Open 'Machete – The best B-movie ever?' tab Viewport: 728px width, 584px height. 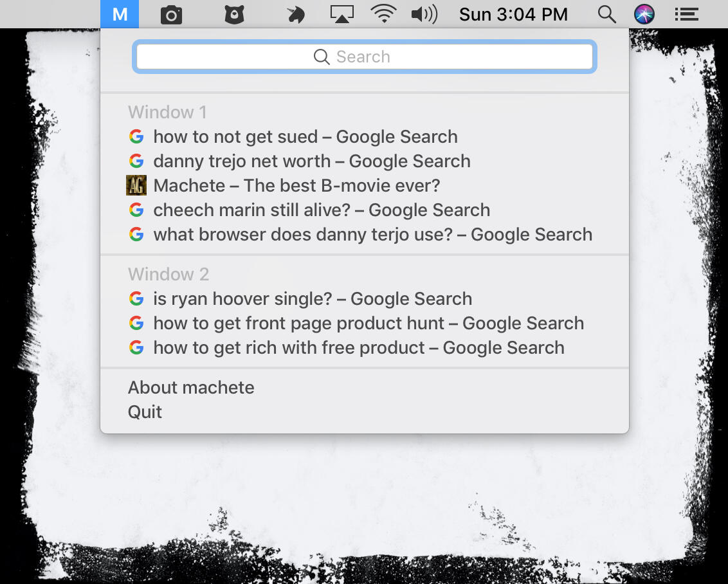(x=296, y=186)
